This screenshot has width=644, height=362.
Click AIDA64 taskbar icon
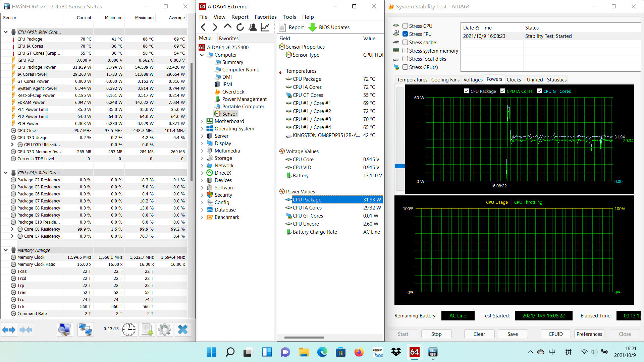(415, 352)
